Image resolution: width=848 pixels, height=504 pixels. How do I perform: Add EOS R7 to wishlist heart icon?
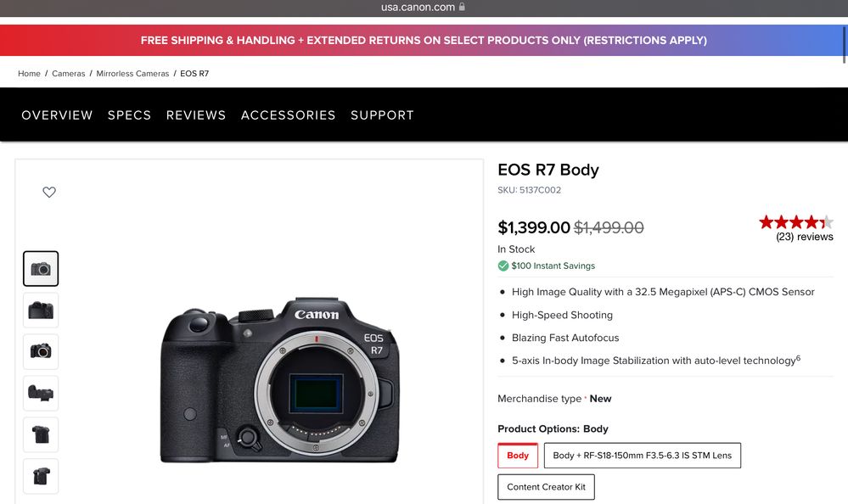click(x=49, y=193)
